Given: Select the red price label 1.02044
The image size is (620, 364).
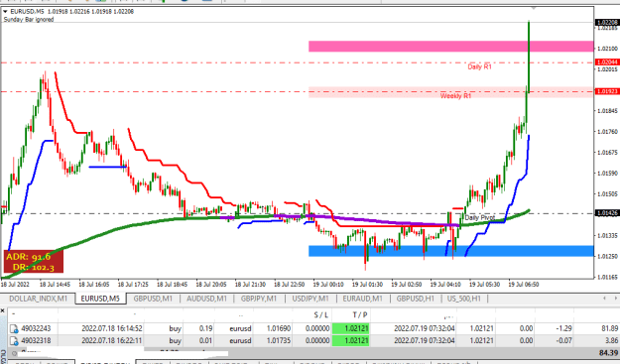Looking at the screenshot, I should click(x=607, y=62).
